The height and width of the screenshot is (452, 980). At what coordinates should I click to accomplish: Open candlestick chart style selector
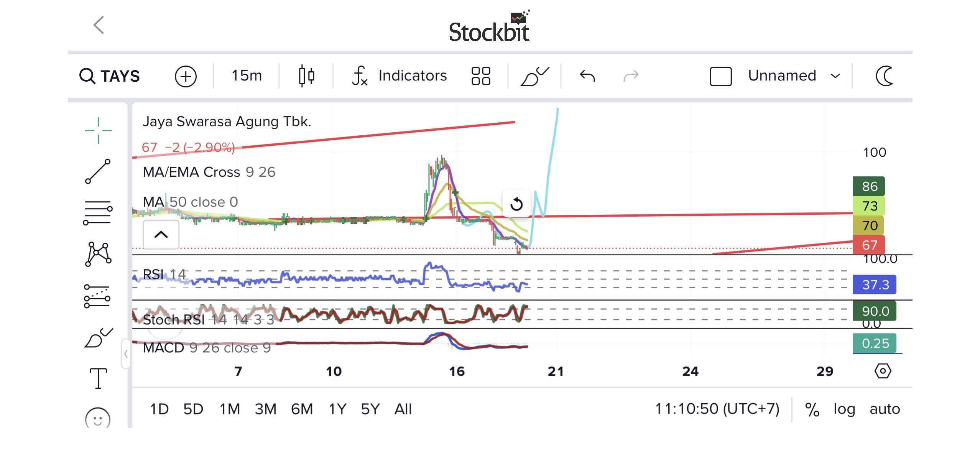pyautogui.click(x=306, y=76)
